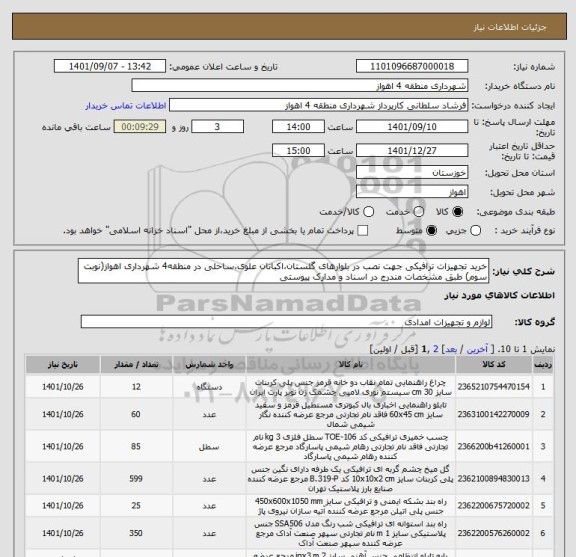Click the delivery city field اهواز
Image resolution: width=576 pixels, height=557 pixels.
point(412,192)
